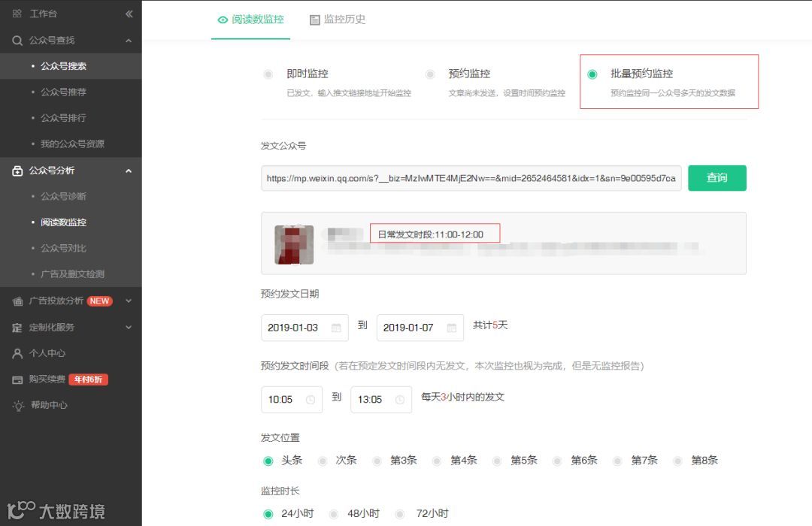Choose 第7条 article position
The width and height of the screenshot is (812, 526).
coord(617,461)
